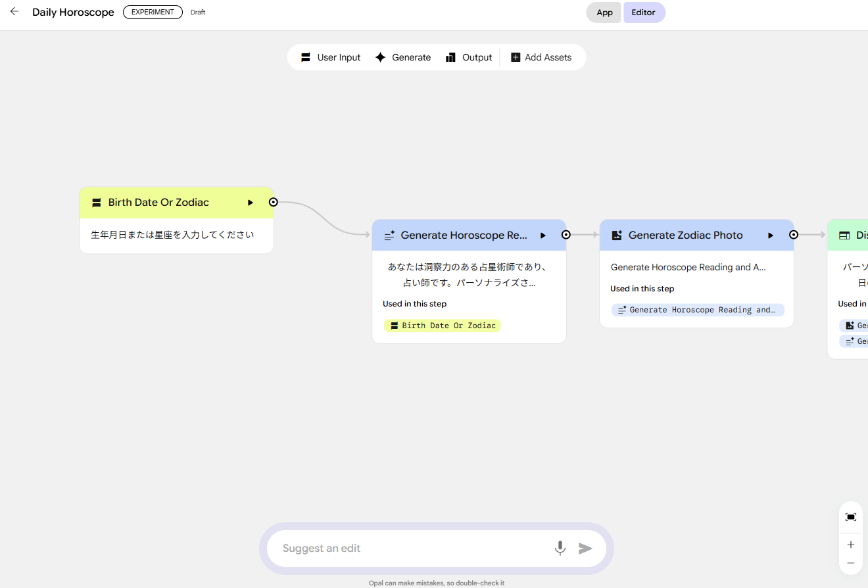Click the back arrow icon
The height and width of the screenshot is (588, 868).
pyautogui.click(x=14, y=12)
